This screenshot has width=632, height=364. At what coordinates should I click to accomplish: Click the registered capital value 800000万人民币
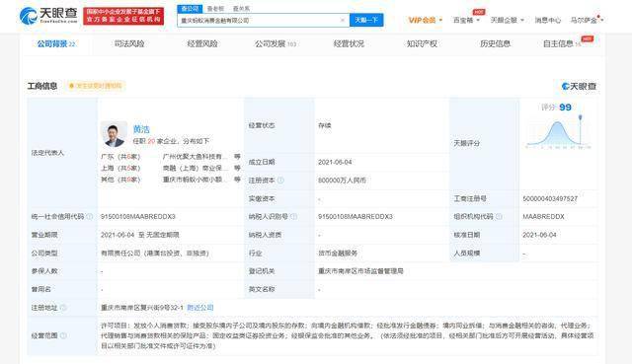pos(342,181)
